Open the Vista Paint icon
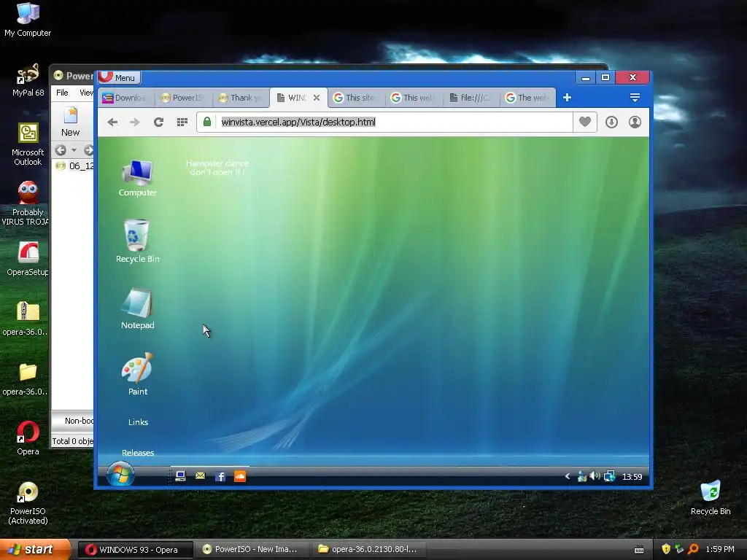This screenshot has height=560, width=747. tap(137, 374)
